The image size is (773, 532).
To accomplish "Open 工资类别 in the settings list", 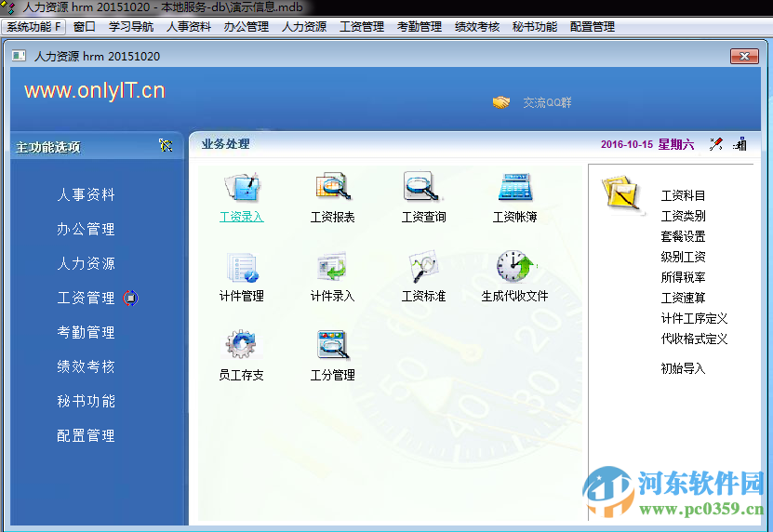I will (684, 216).
